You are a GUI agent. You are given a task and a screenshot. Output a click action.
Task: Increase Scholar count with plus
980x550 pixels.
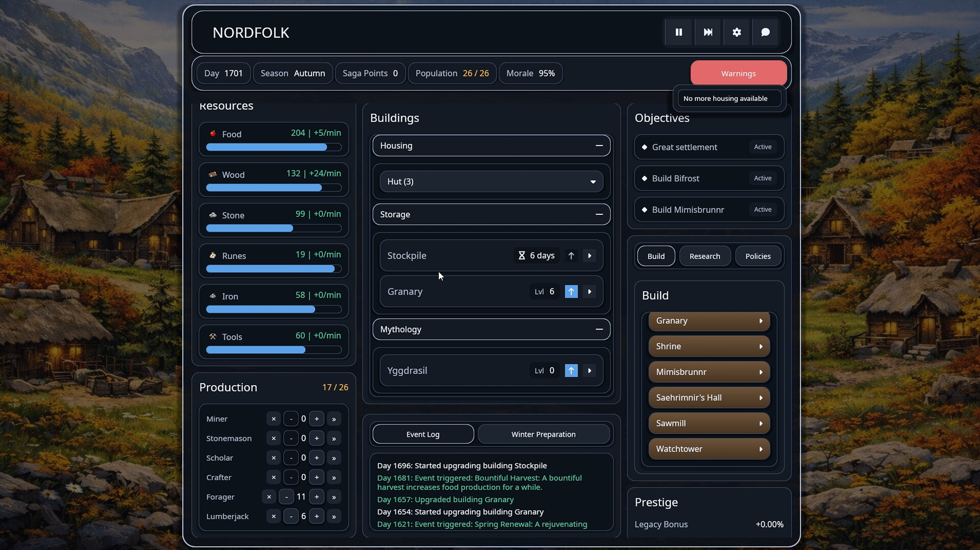click(316, 458)
